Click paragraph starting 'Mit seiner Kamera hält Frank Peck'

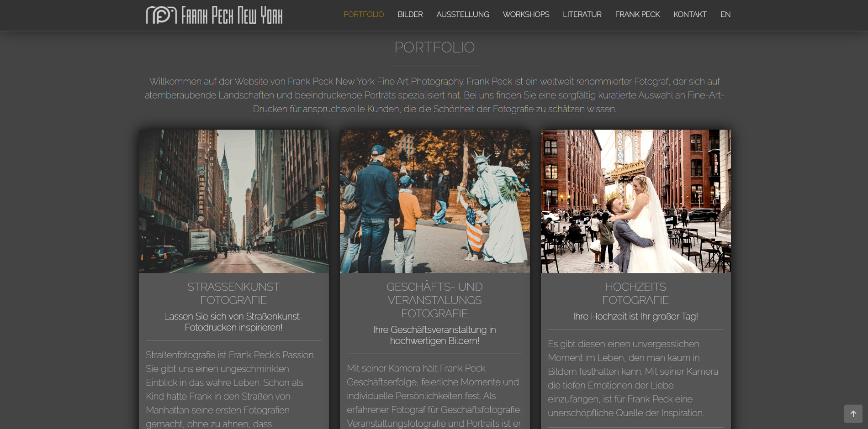pyautogui.click(x=434, y=396)
